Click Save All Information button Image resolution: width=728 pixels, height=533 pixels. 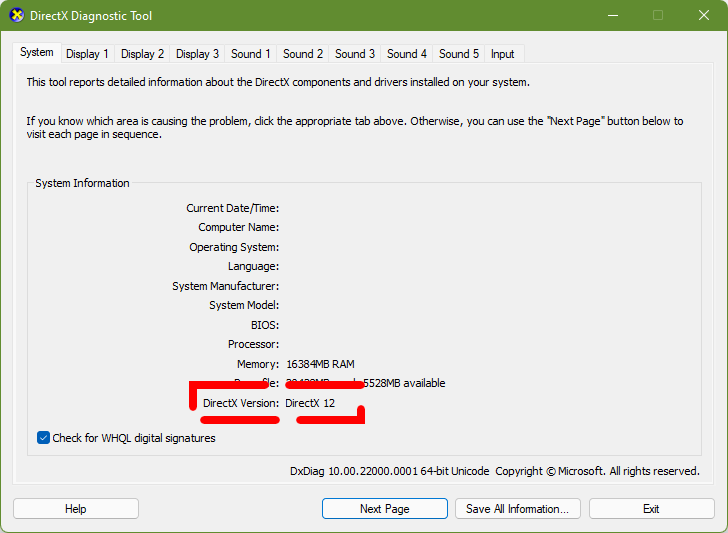(x=518, y=509)
